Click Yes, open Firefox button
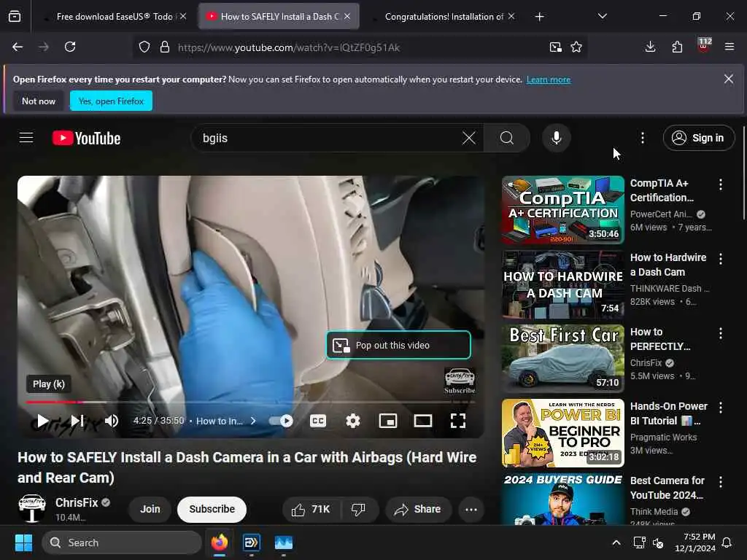 pyautogui.click(x=111, y=101)
